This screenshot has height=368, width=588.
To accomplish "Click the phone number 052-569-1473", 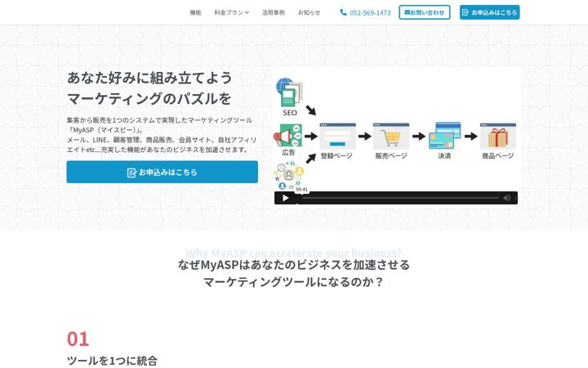I will [370, 13].
